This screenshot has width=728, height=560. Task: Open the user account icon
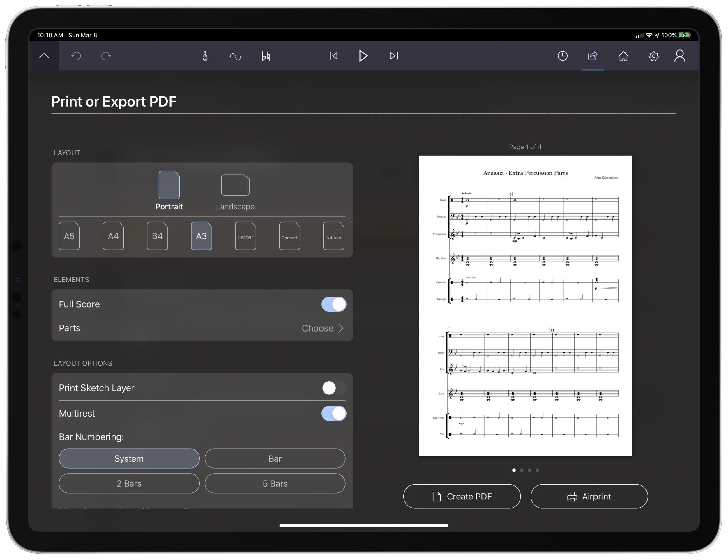point(680,56)
